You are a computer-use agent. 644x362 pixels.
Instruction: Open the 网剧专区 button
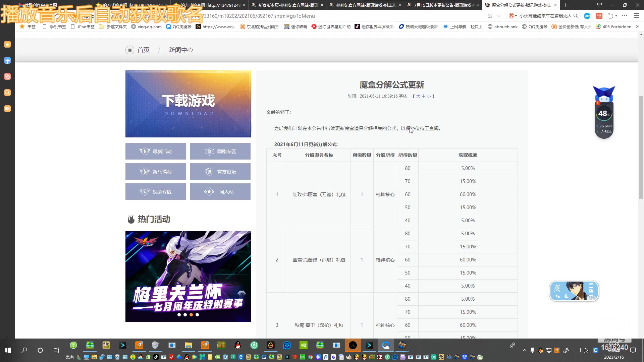point(220,152)
